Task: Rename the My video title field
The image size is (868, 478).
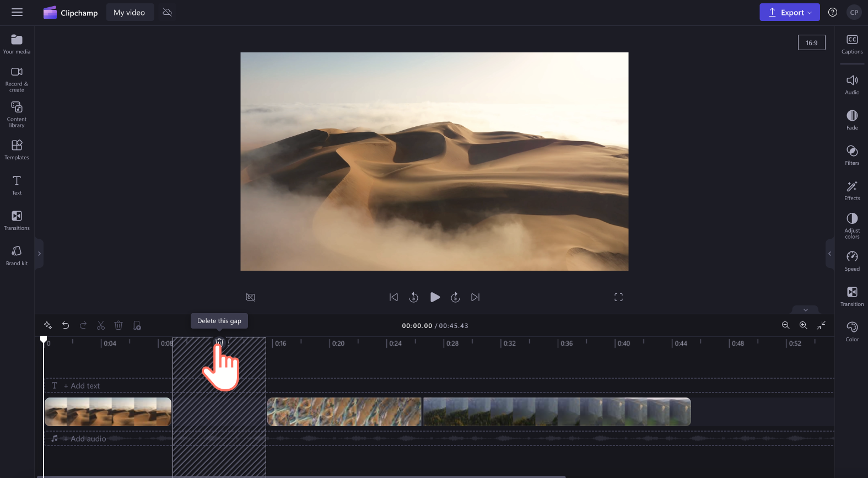Action: pos(130,12)
